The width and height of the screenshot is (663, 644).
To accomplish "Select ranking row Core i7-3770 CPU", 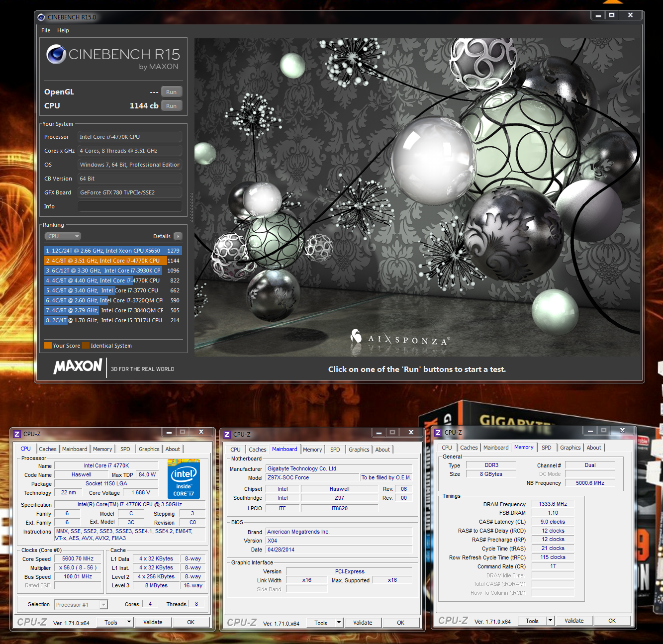I will click(113, 290).
